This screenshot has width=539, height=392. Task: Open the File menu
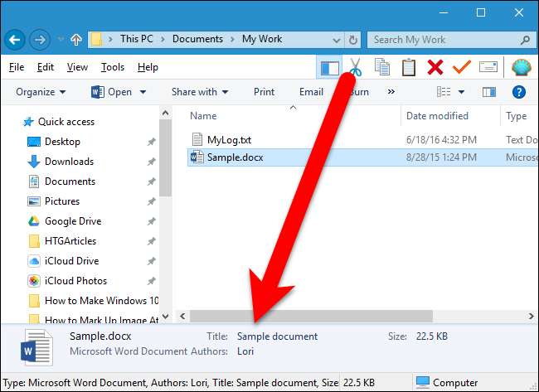(x=17, y=67)
